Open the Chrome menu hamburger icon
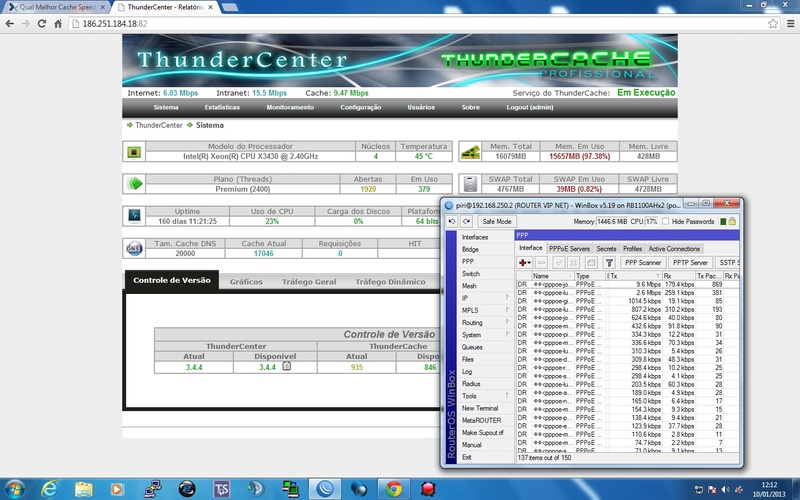This screenshot has width=800, height=500. [790, 23]
